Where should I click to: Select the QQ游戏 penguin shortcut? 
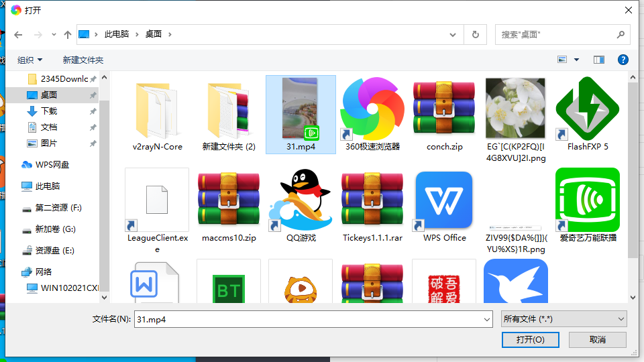point(301,206)
